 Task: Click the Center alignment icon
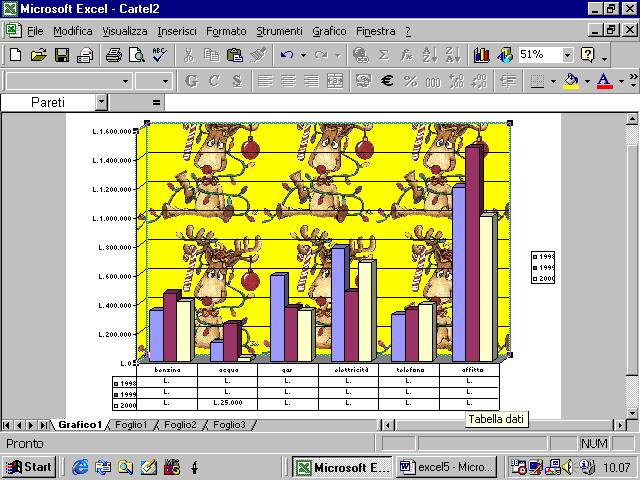pyautogui.click(x=288, y=81)
